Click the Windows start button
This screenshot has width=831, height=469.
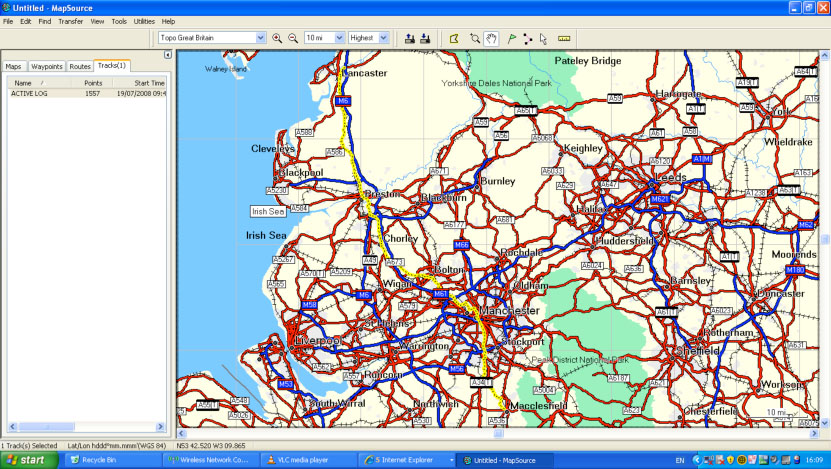(28, 460)
